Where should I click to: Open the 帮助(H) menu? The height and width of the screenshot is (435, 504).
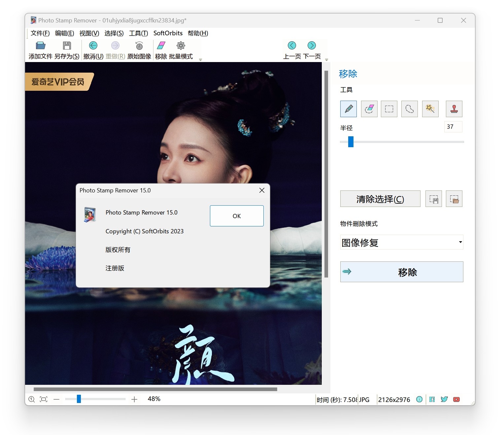198,33
